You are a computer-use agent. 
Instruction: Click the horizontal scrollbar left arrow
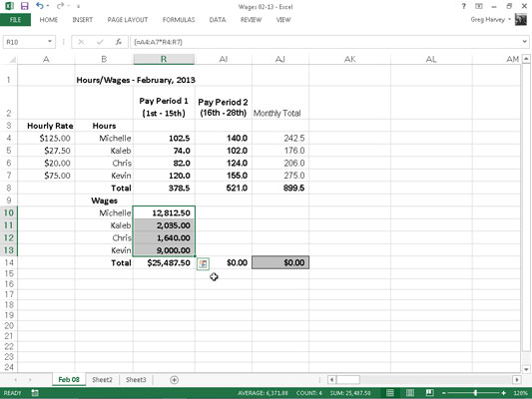(331, 380)
